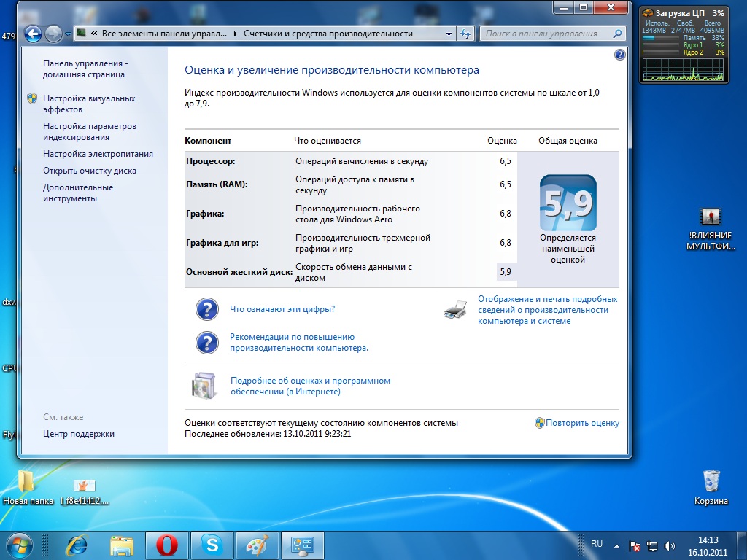Switch to Opera on taskbar
This screenshot has height=560, width=747.
point(167,545)
